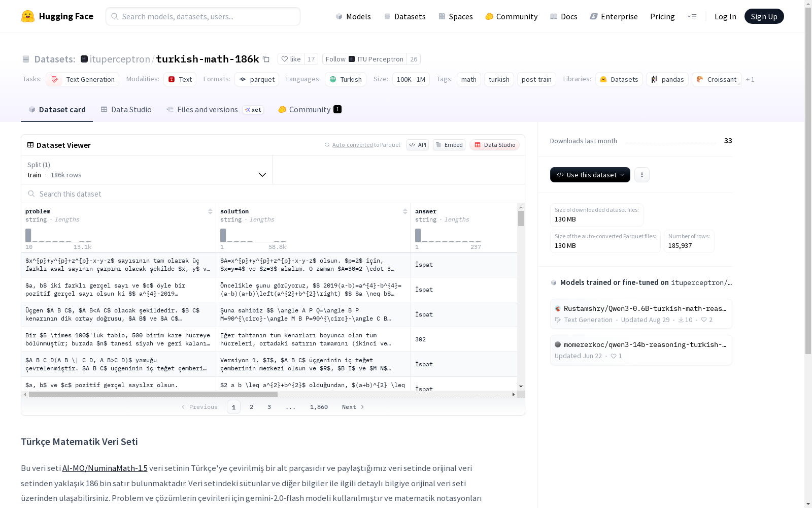Select the post-train tag
812x508 pixels.
click(x=536, y=79)
